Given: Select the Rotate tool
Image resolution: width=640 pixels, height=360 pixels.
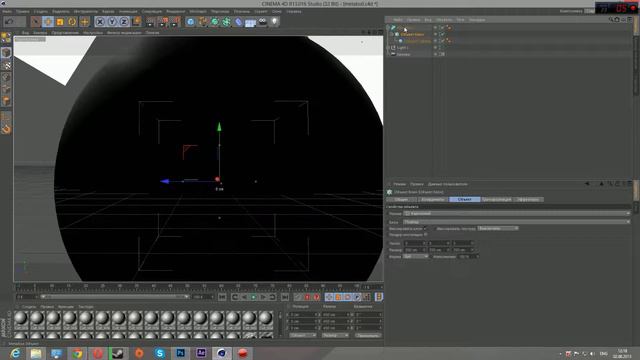Looking at the screenshot, I should [x=72, y=21].
